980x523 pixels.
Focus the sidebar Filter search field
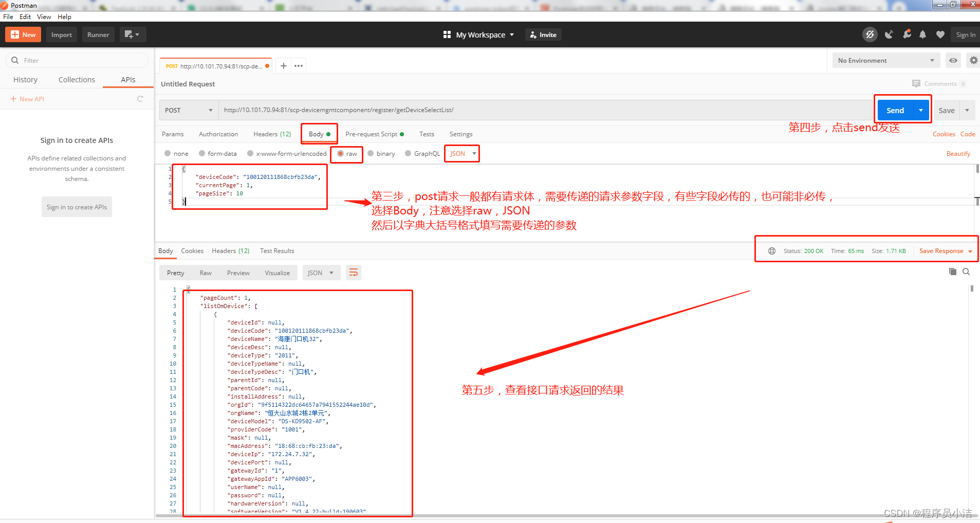coord(77,60)
